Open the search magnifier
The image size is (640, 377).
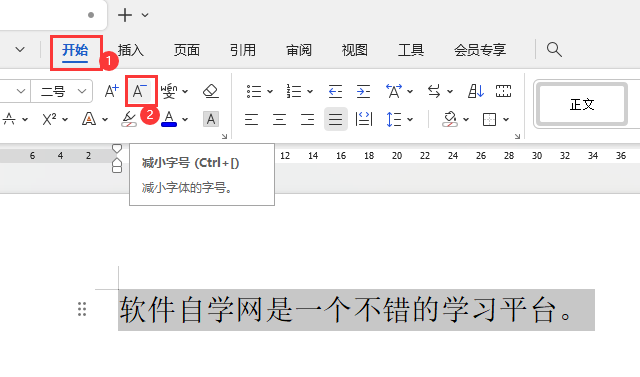tap(554, 49)
